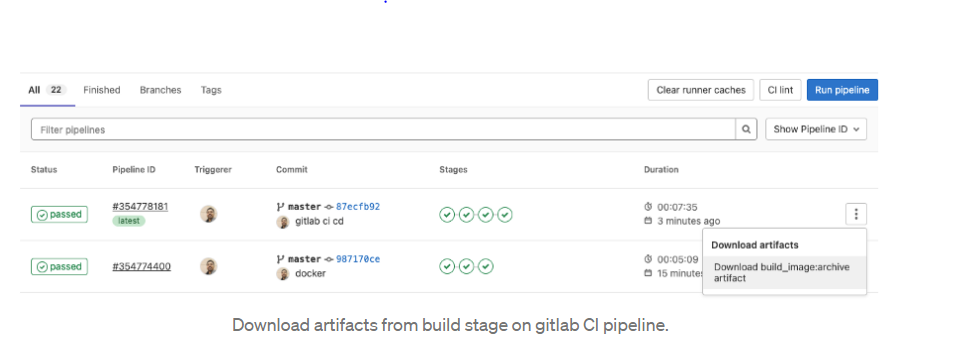Viewport: 962px width, 360px height.
Task: Switch to the Branches tab
Action: click(161, 90)
